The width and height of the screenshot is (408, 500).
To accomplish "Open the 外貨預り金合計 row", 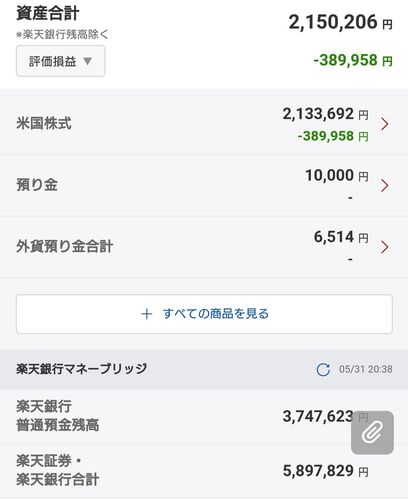I will coord(204,247).
